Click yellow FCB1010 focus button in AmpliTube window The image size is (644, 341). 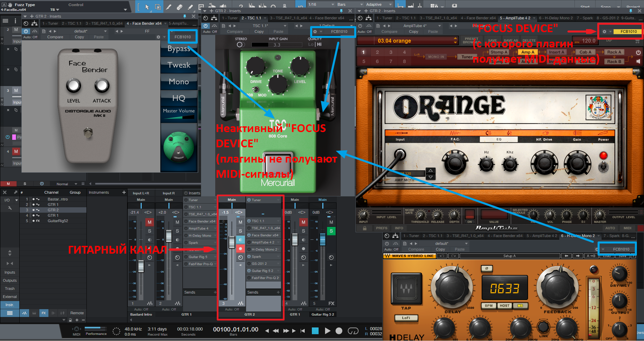(x=628, y=31)
